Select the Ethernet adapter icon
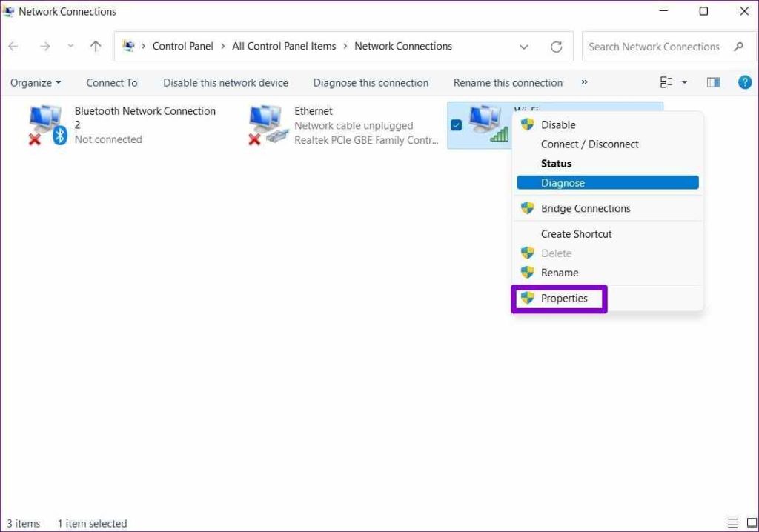 [x=268, y=125]
